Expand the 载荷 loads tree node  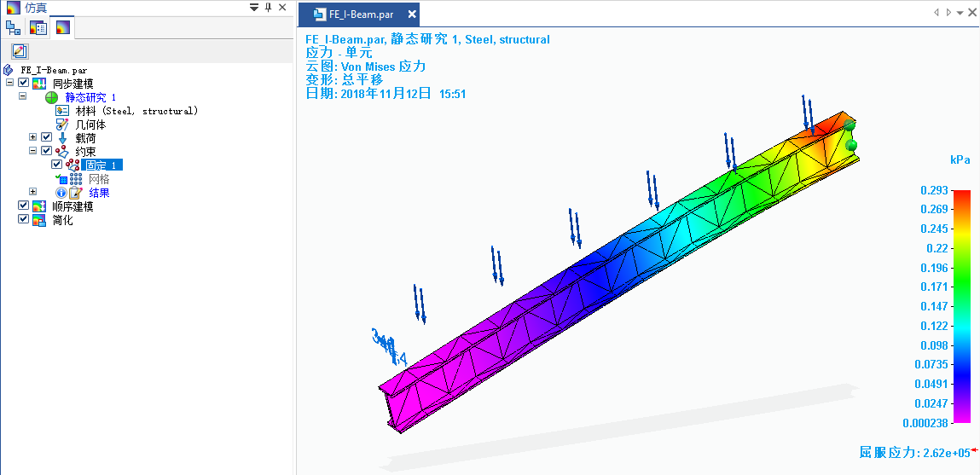coord(33,138)
